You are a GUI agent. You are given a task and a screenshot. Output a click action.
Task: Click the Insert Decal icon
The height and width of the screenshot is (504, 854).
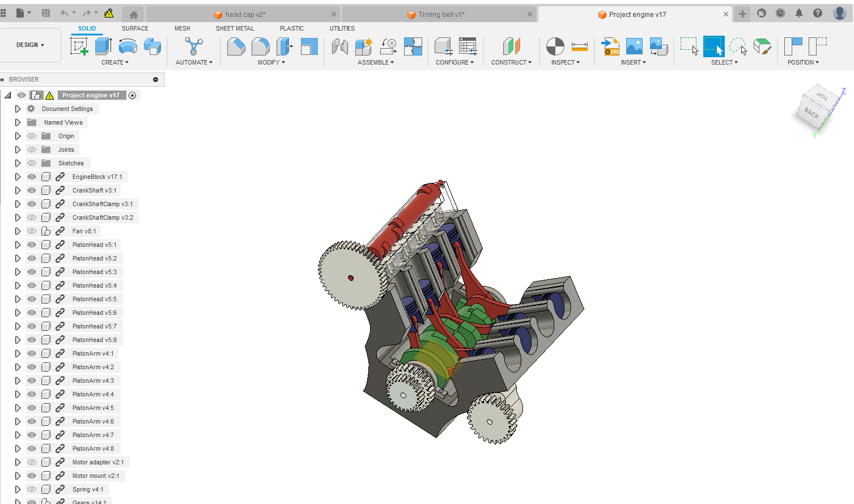pyautogui.click(x=659, y=46)
